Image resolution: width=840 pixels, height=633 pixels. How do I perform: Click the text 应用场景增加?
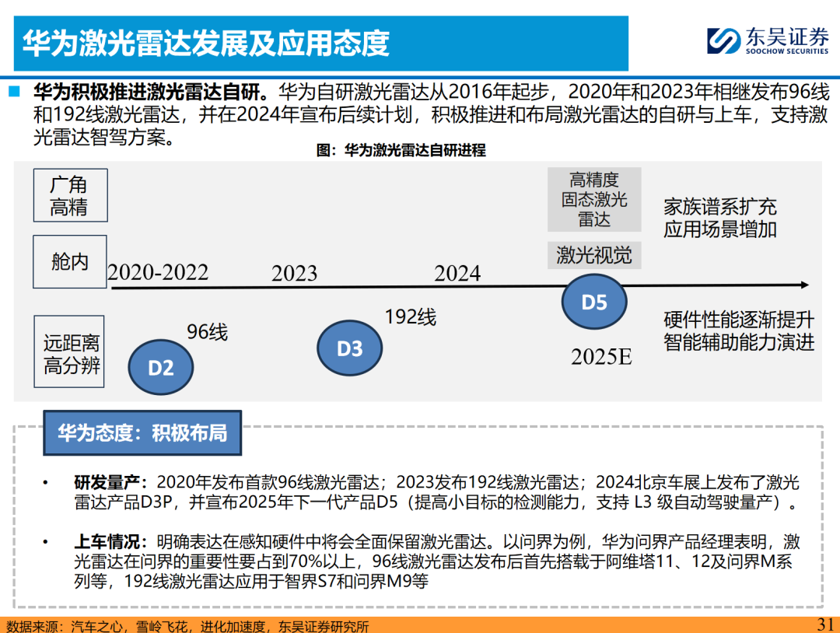point(720,229)
